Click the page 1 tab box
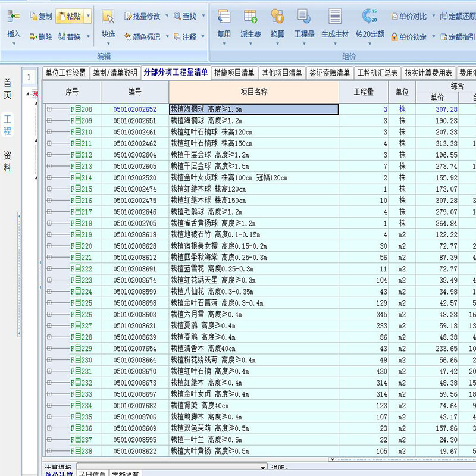Image resolution: width=476 pixels, height=476 pixels. pyautogui.click(x=29, y=77)
